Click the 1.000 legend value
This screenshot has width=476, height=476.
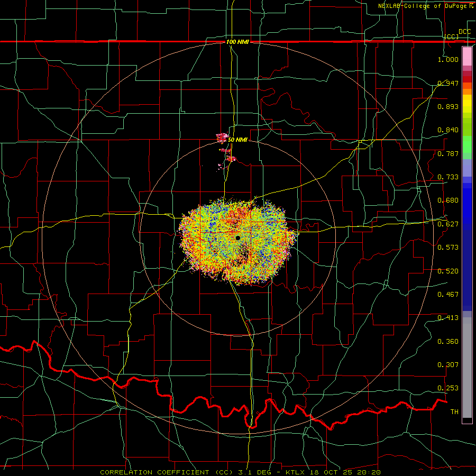[x=448, y=59]
